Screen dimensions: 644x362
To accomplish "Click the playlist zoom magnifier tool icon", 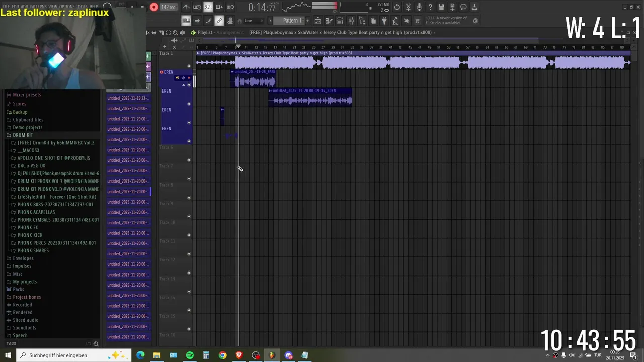I will point(174,32).
